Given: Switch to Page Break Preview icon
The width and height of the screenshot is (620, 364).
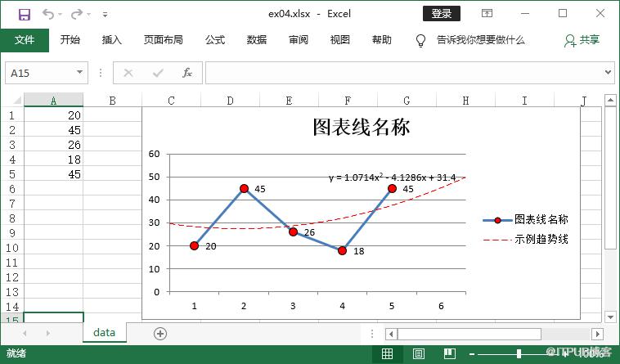Looking at the screenshot, I should coord(450,353).
